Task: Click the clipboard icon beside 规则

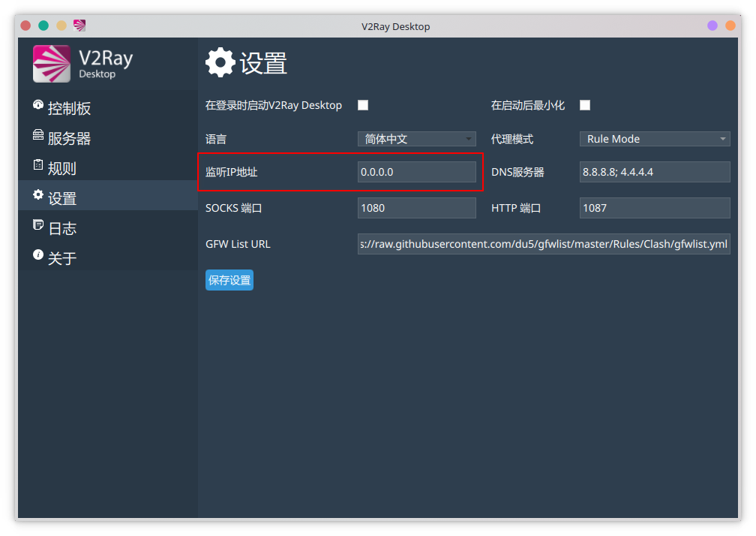Action: click(x=38, y=165)
